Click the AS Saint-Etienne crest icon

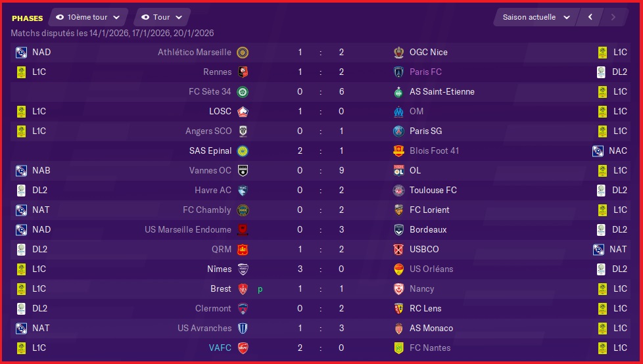coord(398,92)
